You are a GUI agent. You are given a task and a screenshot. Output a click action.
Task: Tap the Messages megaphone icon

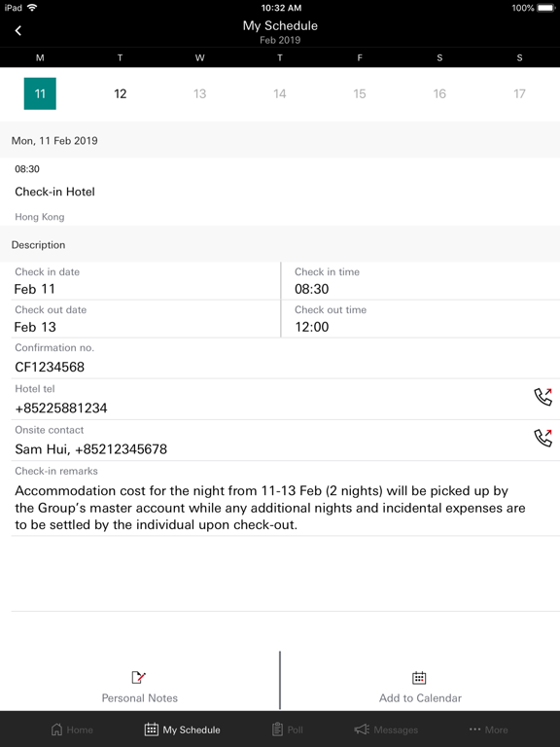(362, 729)
